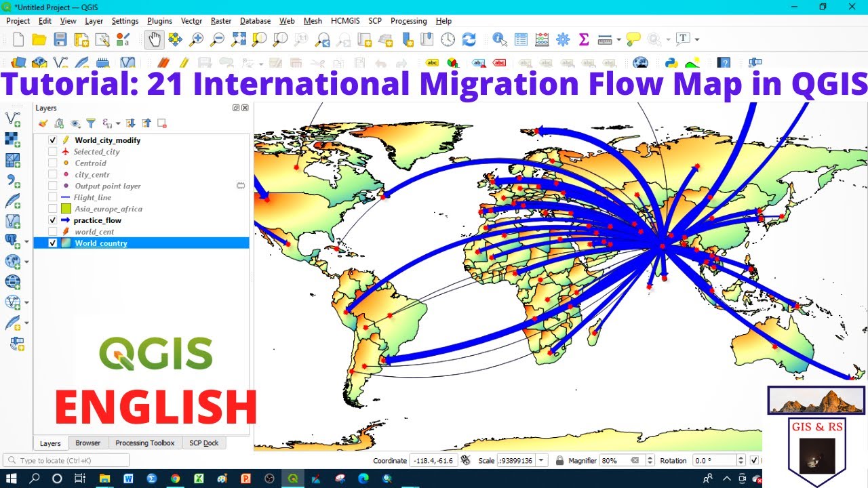Click the Add Delimited Text Layer comma icon
868x488 pixels.
(x=13, y=180)
